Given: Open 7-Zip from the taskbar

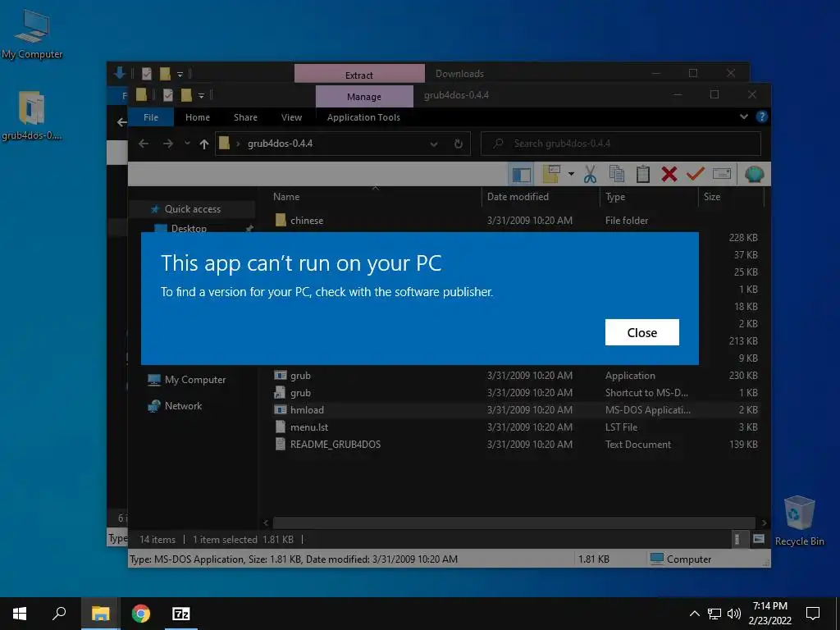Looking at the screenshot, I should click(181, 614).
